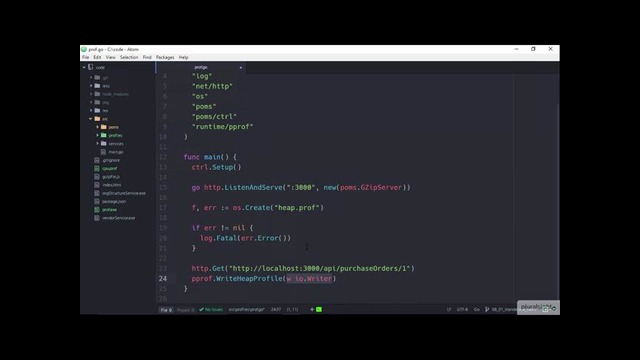Expand the profiles folder arrow

(98, 135)
